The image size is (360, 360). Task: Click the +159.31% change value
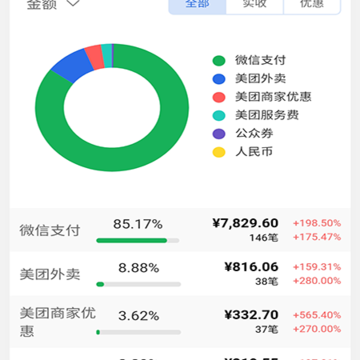317,267
